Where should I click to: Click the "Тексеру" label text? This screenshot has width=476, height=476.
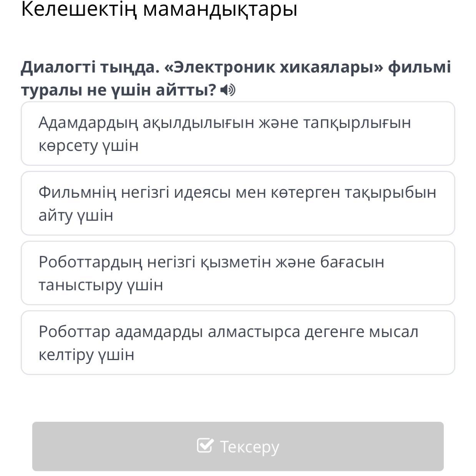[249, 447]
